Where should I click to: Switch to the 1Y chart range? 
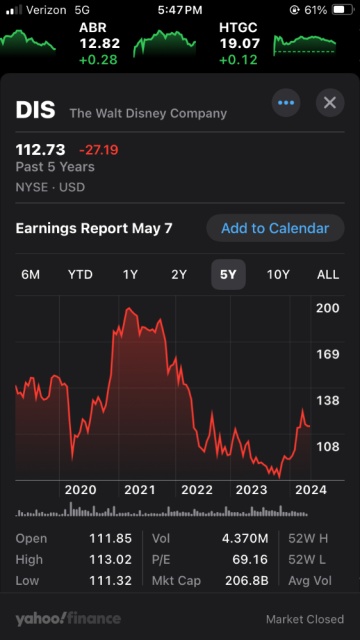(x=130, y=275)
